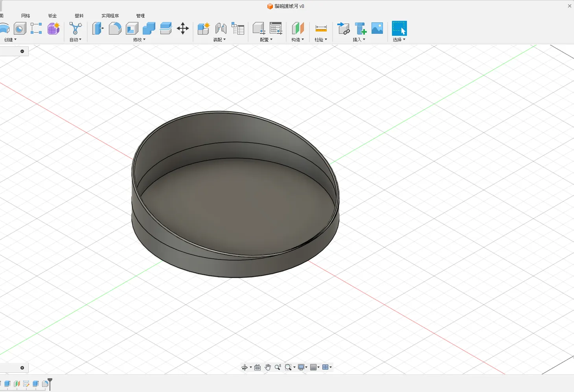Viewport: 574px width, 392px height.
Task: Expand the 配置 dropdown
Action: (x=266, y=40)
